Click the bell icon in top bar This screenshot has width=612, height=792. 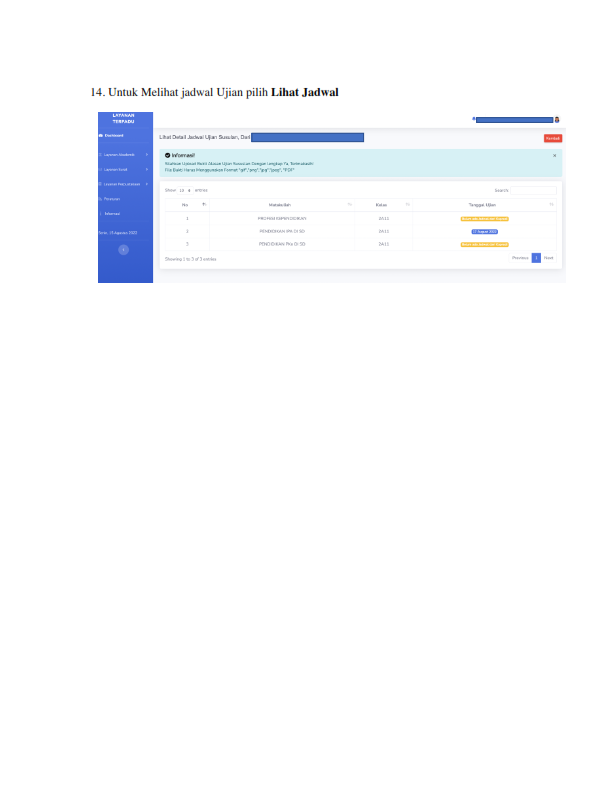point(474,119)
